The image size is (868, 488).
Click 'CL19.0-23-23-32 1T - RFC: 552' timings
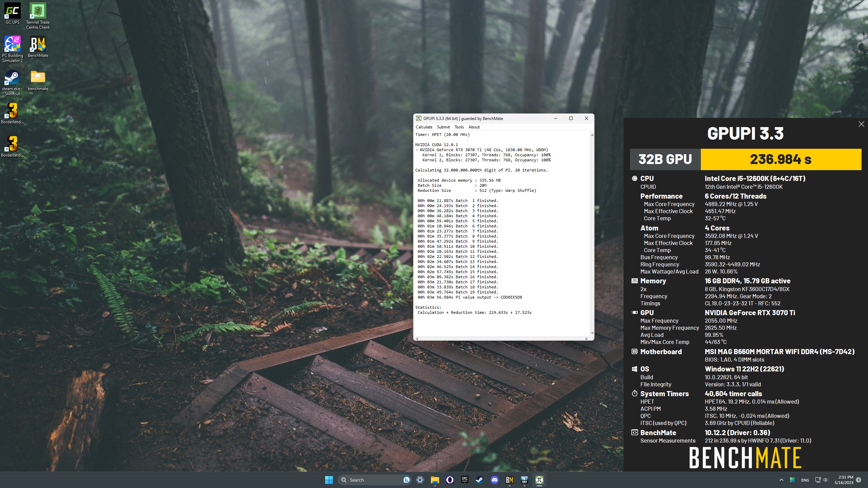[743, 303]
